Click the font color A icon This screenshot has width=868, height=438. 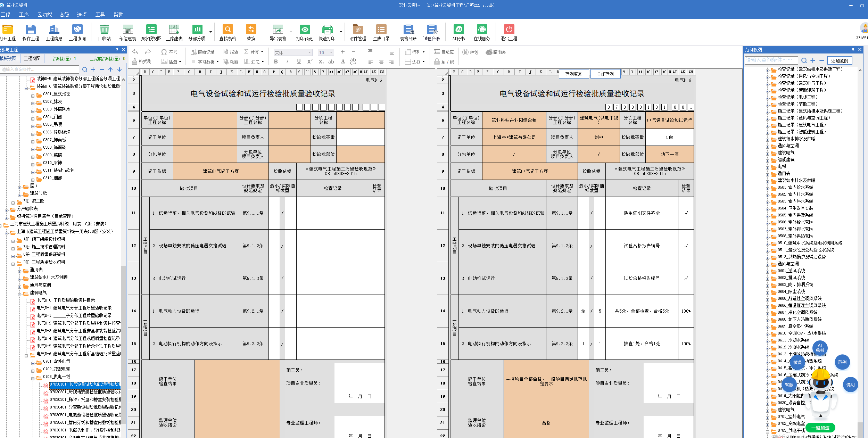coord(343,61)
